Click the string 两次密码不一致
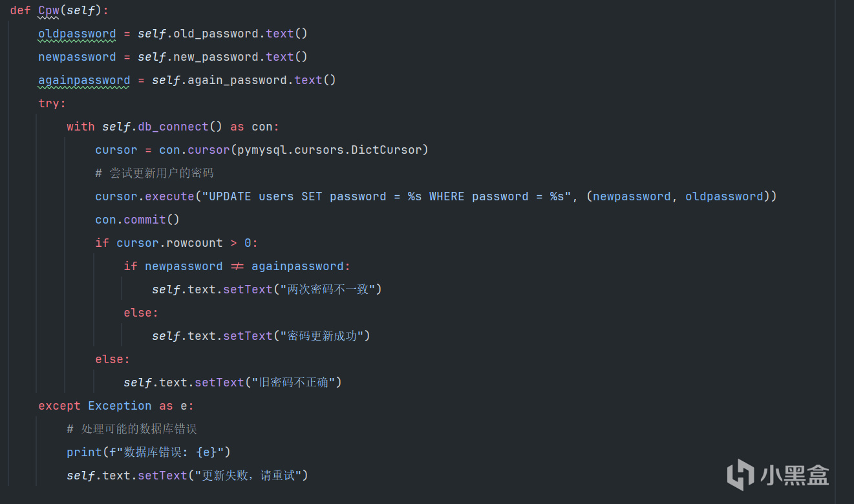Screen dimensions: 854x504 coord(328,289)
